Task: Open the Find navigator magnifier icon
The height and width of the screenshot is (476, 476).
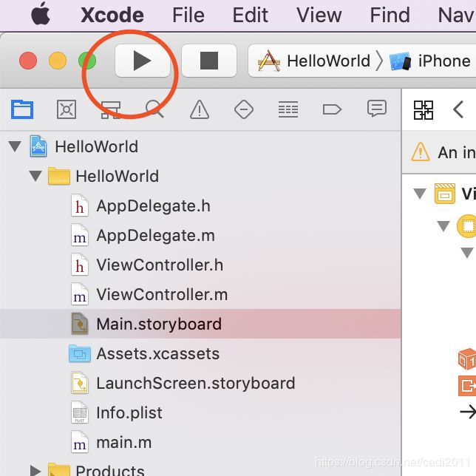Action: point(154,109)
